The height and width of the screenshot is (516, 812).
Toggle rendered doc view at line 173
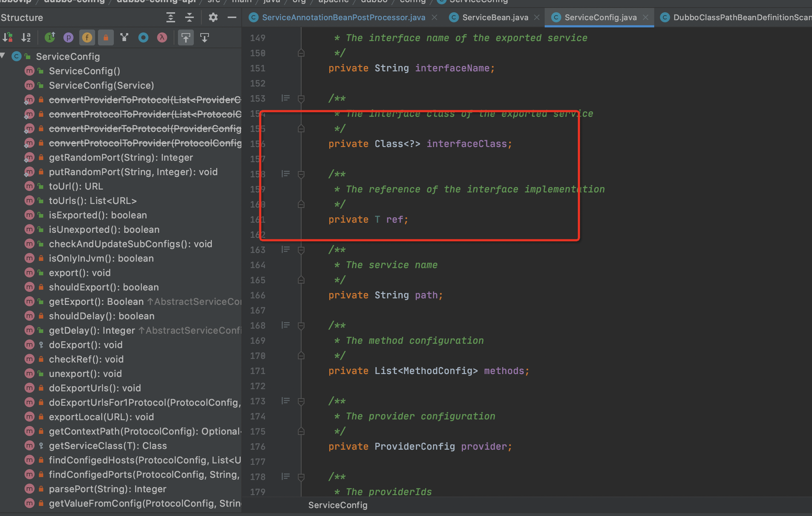click(286, 401)
